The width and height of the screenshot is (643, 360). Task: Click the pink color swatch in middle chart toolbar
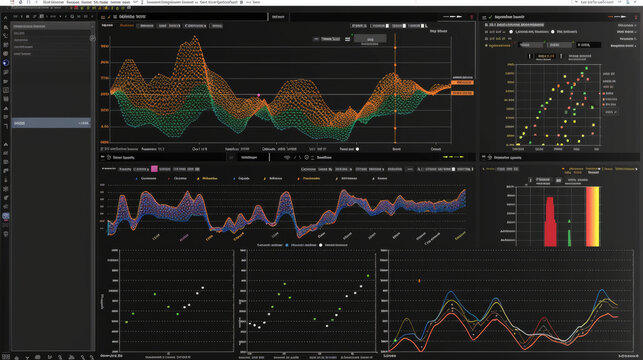[x=154, y=169]
